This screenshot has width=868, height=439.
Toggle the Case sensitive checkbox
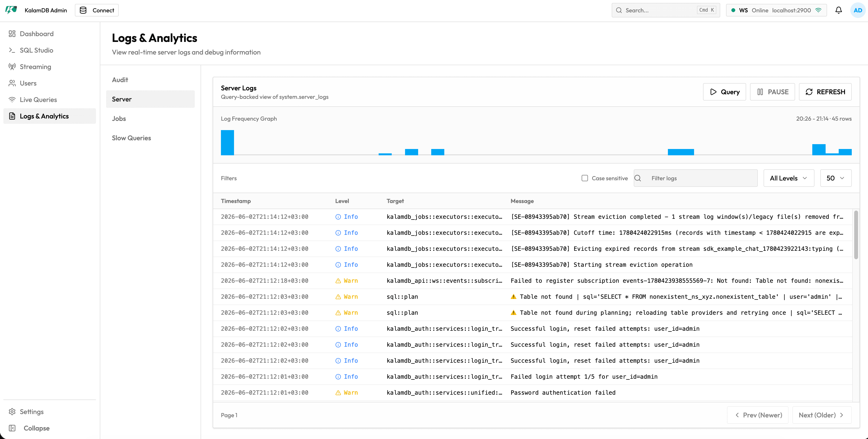click(x=585, y=178)
